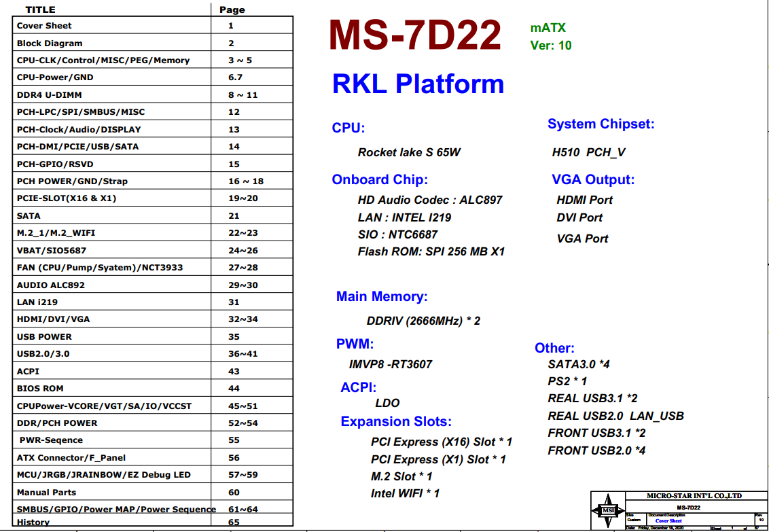The image size is (769, 532).
Task: Click the large MS-7D22 heading
Action: 415,35
